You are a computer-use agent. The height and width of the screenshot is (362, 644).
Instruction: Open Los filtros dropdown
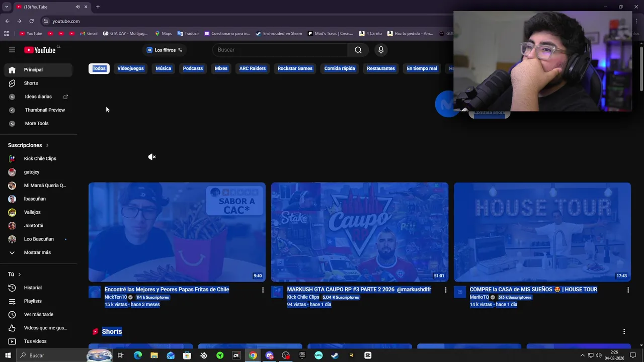[x=165, y=50]
